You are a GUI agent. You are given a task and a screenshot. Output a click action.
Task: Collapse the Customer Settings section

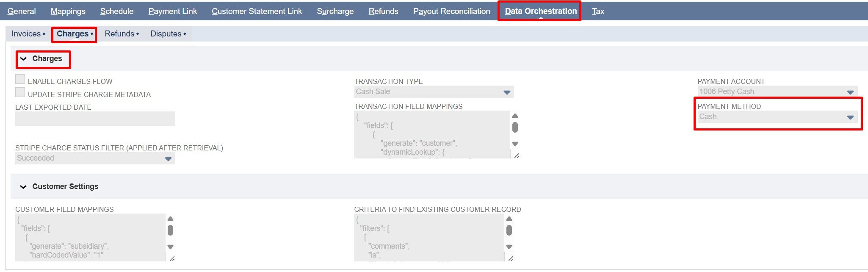(x=24, y=187)
